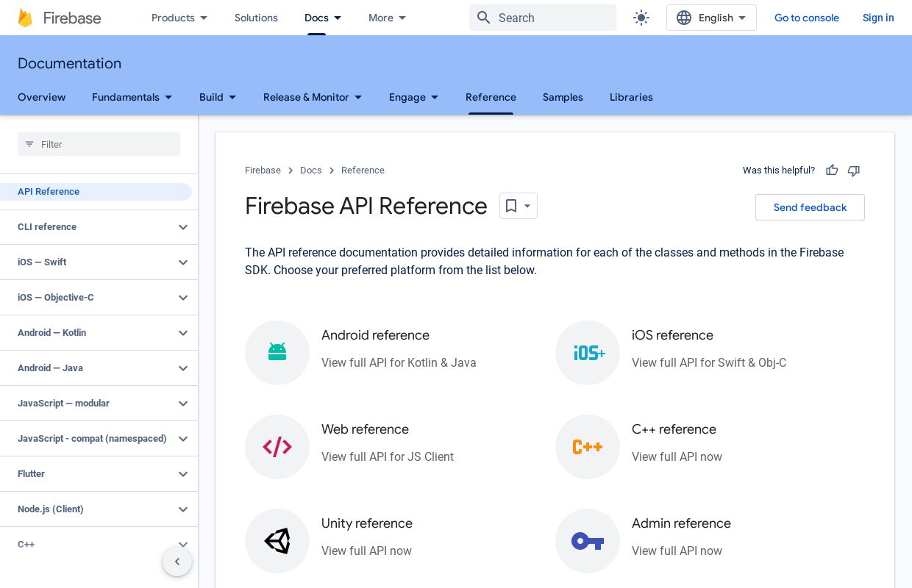Open the C++ reference heading link
Image resolution: width=912 pixels, height=588 pixels.
[x=674, y=429]
